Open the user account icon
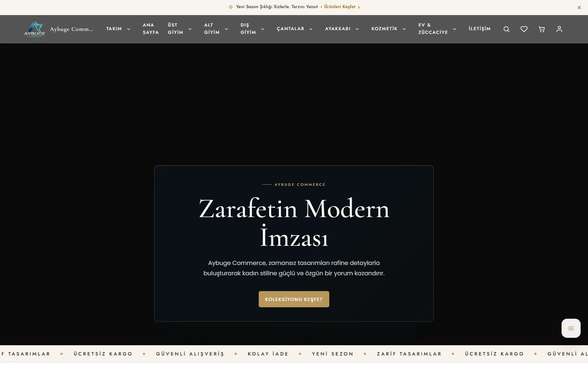Image resolution: width=588 pixels, height=368 pixels. click(559, 29)
